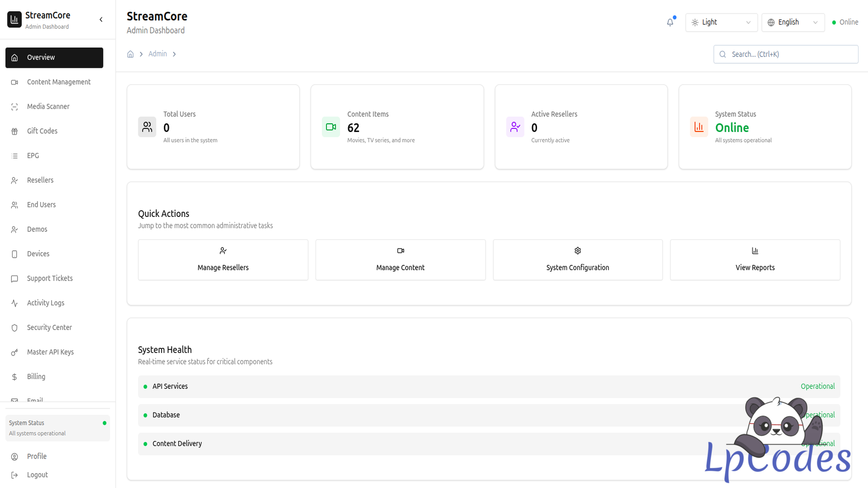Viewport: 868px width, 488px height.
Task: Click the Content Items camera icon
Action: click(331, 127)
